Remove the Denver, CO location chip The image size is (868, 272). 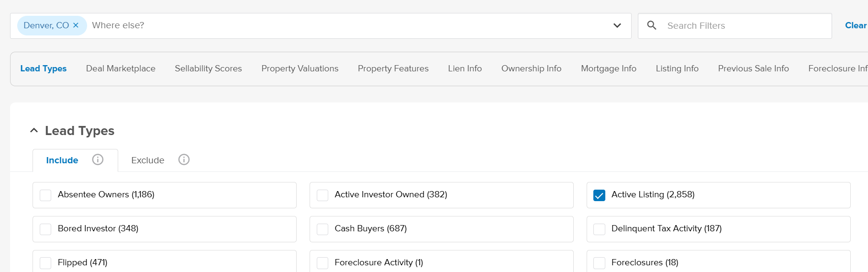[x=76, y=25]
